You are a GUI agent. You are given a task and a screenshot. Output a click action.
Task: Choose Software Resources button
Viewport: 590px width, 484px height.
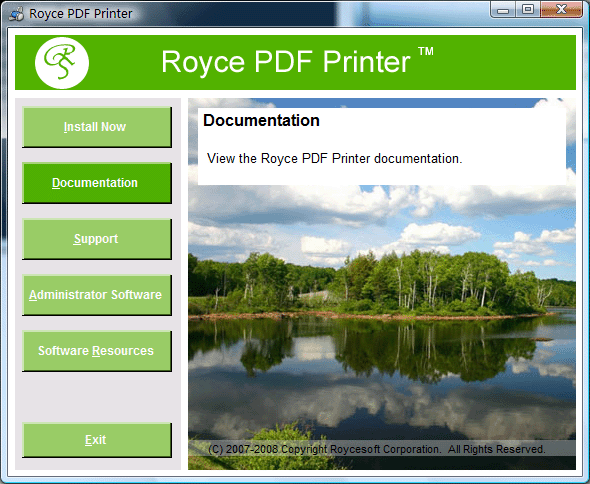tap(97, 351)
